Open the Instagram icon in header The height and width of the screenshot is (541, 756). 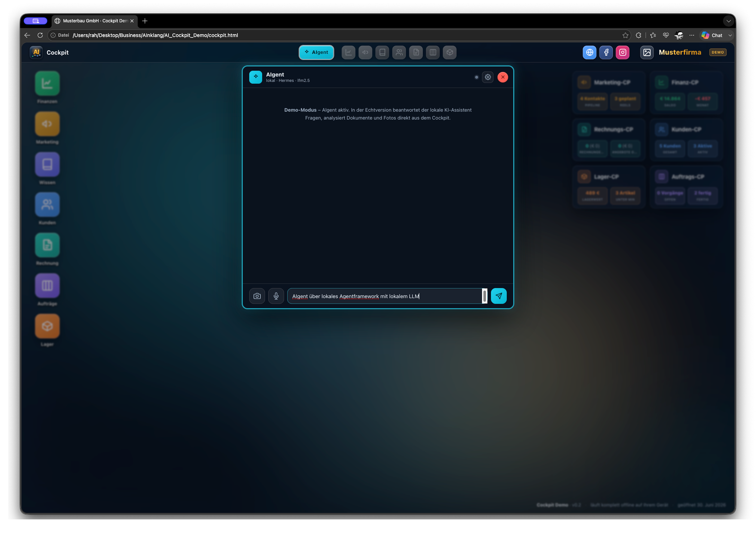(x=623, y=52)
